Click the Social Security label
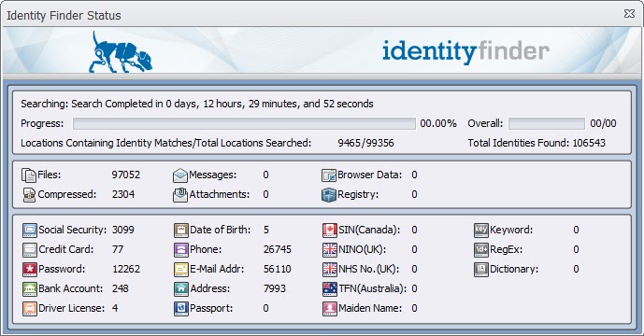644x336 pixels. (x=72, y=230)
